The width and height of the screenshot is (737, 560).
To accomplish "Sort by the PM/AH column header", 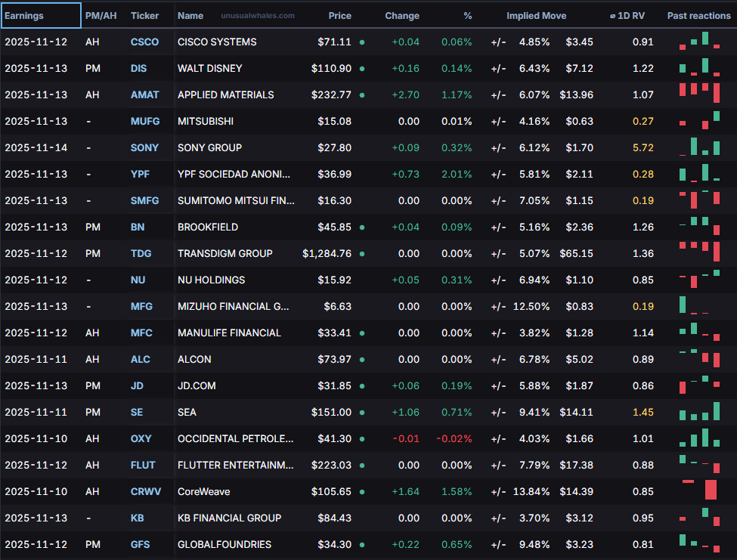I will tap(101, 16).
